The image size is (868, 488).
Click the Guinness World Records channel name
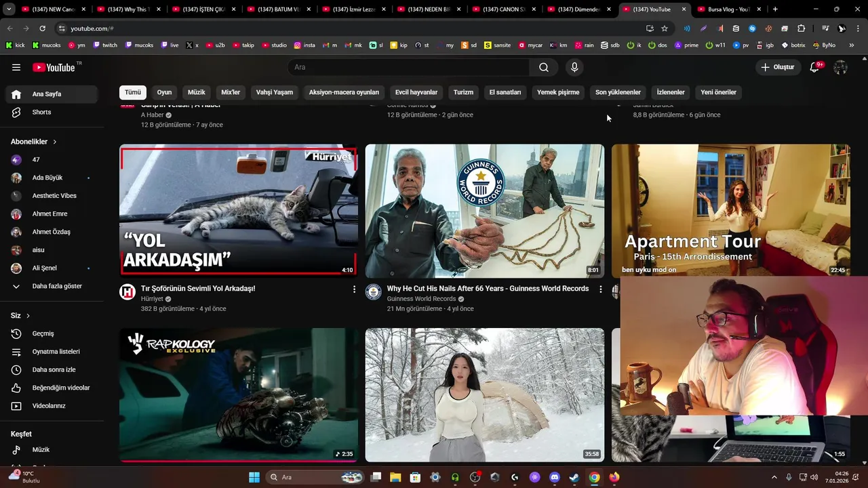[421, 299]
